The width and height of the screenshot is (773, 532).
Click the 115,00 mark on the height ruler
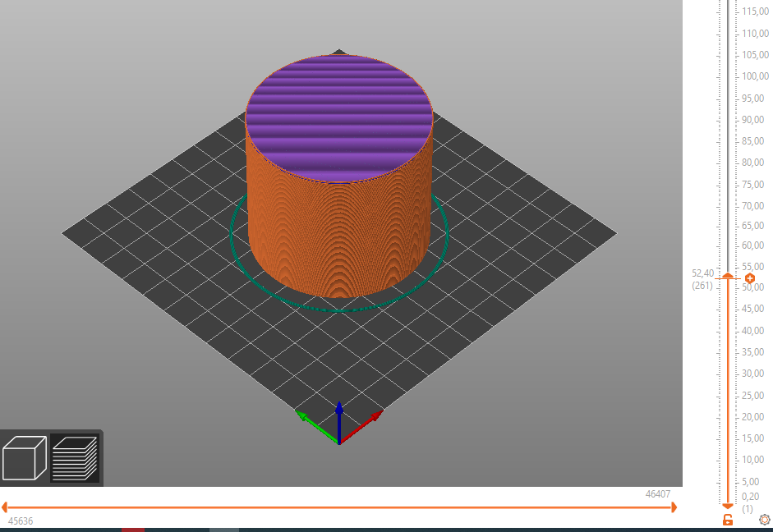tap(755, 11)
